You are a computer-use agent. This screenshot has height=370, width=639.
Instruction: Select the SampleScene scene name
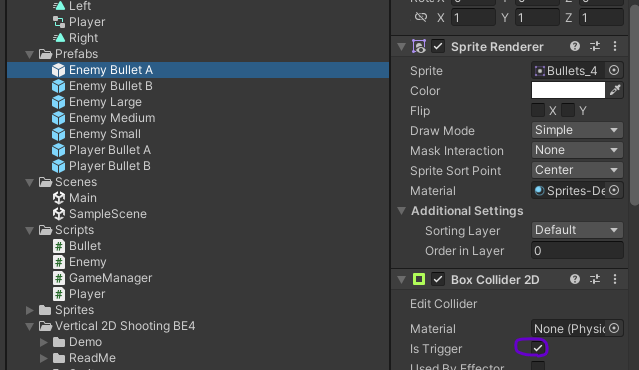click(x=108, y=214)
